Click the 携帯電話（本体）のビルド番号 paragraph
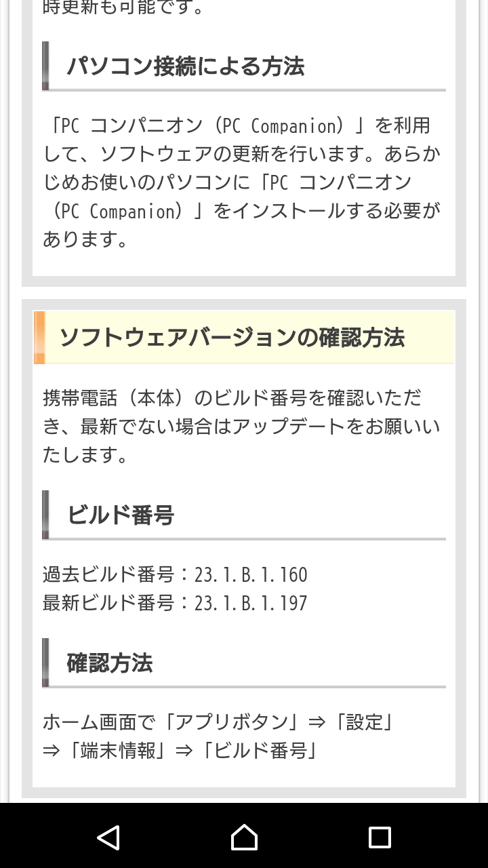The width and height of the screenshot is (488, 868). click(x=241, y=426)
